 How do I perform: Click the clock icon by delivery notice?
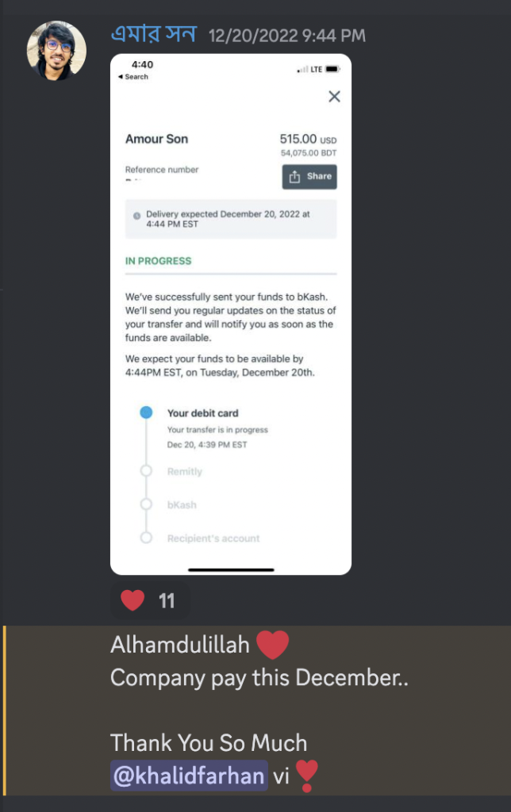coord(136,216)
